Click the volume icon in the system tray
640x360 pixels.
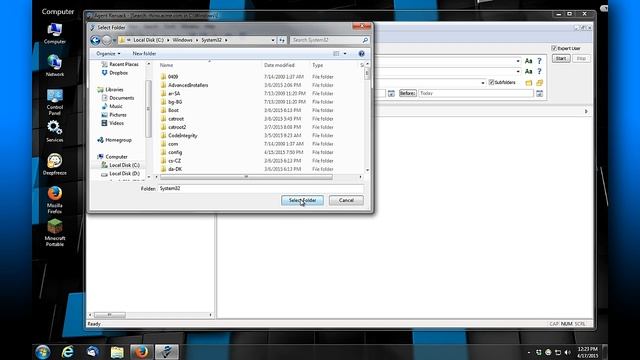(x=567, y=352)
